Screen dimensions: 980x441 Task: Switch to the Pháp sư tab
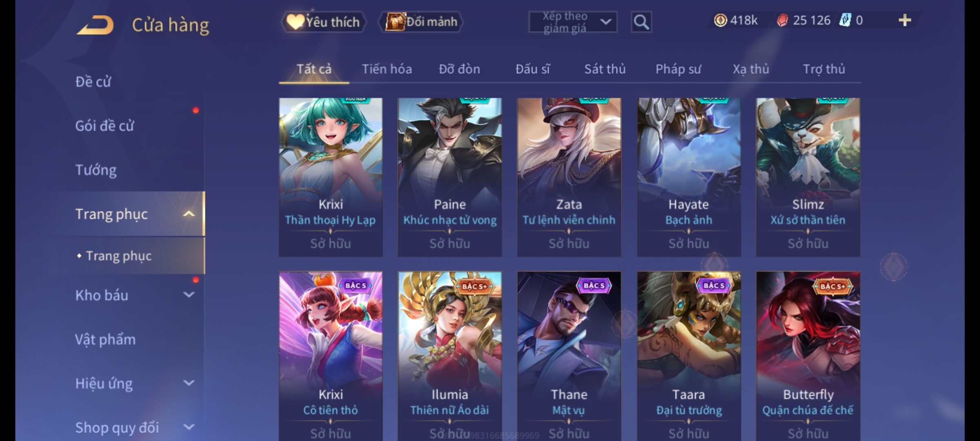point(678,69)
